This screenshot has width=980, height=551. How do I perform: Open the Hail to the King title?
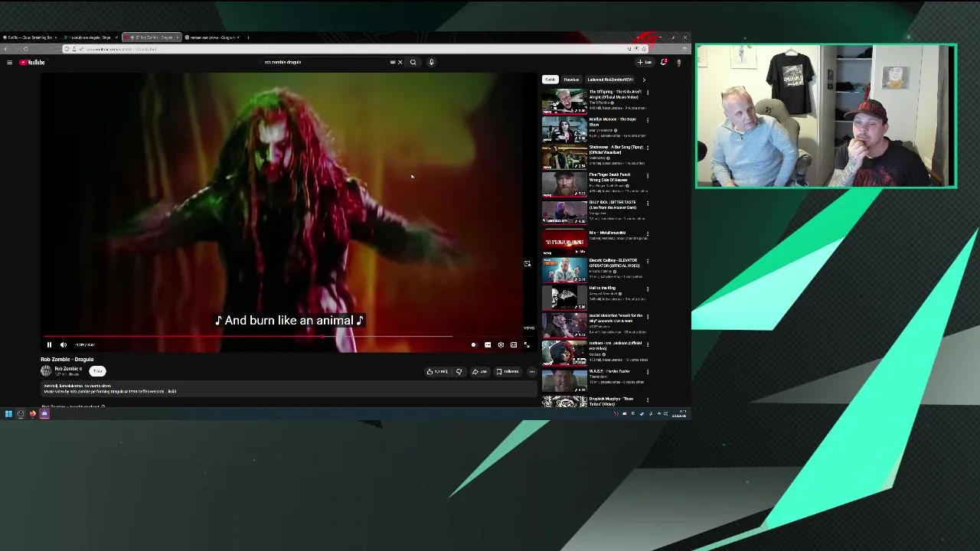(x=603, y=288)
